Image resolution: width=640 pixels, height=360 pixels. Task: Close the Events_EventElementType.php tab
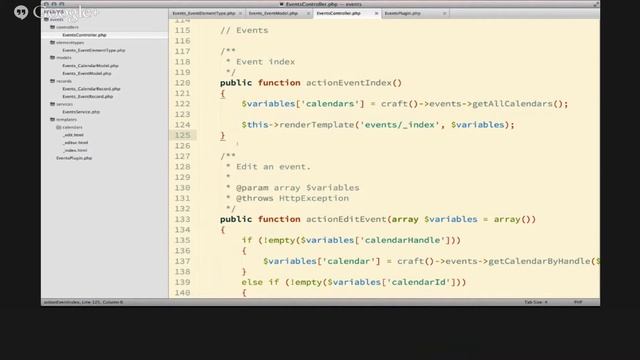tap(240, 13)
